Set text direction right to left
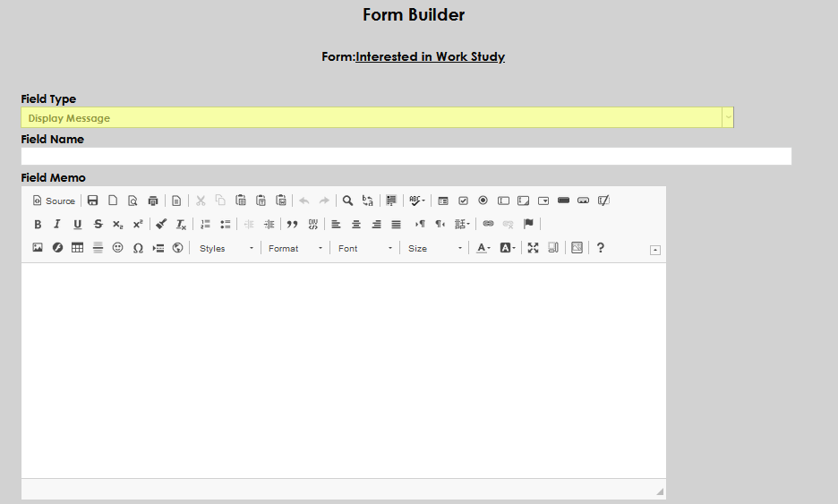 pyautogui.click(x=440, y=224)
